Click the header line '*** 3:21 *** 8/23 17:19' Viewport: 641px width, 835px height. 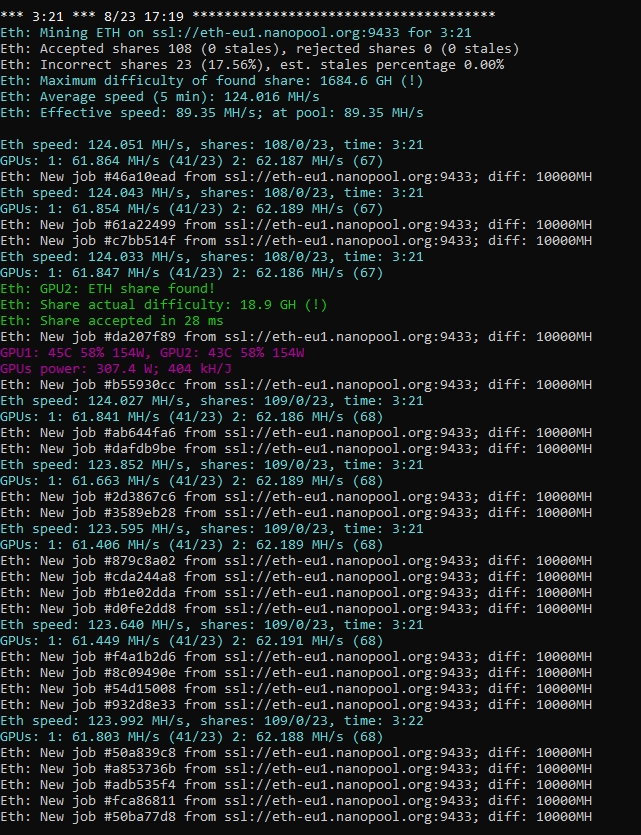[x=248, y=17]
